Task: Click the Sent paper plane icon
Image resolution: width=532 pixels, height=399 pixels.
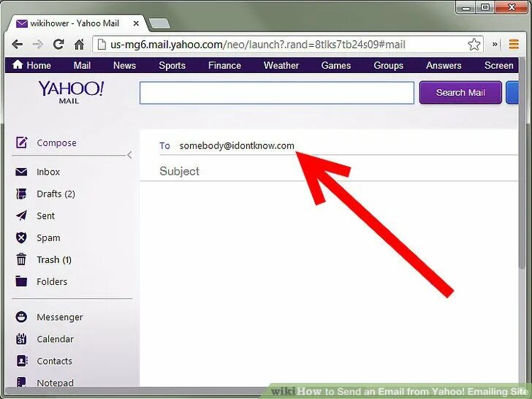Action: click(21, 216)
